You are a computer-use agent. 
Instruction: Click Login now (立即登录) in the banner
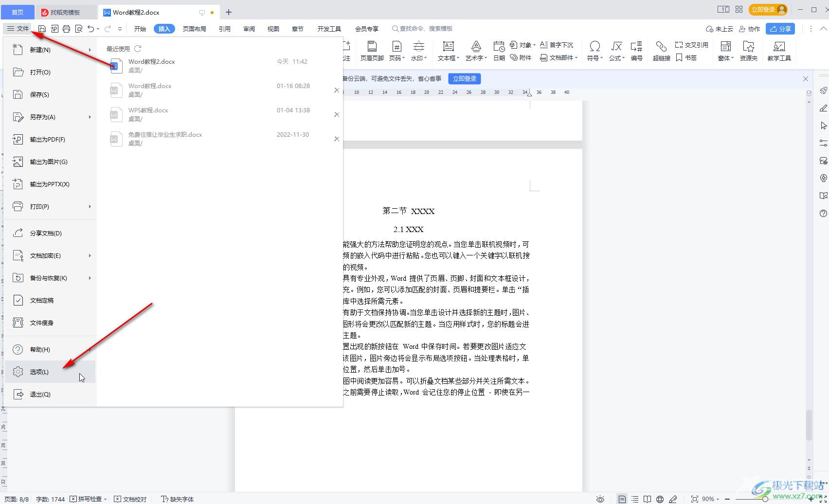click(465, 78)
